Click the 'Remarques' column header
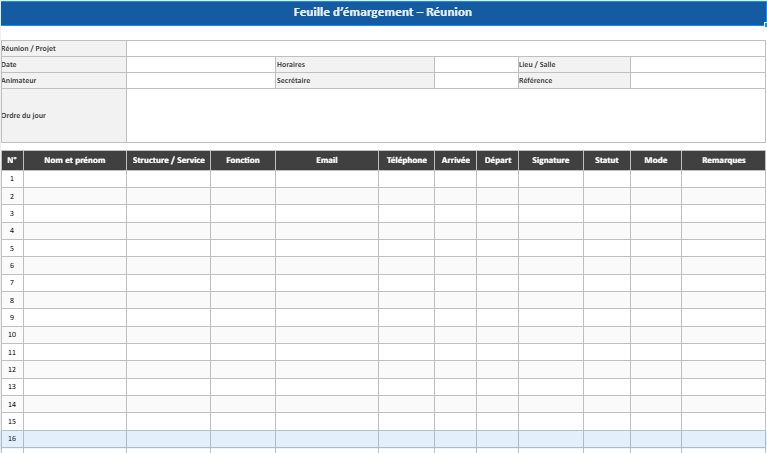The height and width of the screenshot is (453, 767). click(723, 160)
